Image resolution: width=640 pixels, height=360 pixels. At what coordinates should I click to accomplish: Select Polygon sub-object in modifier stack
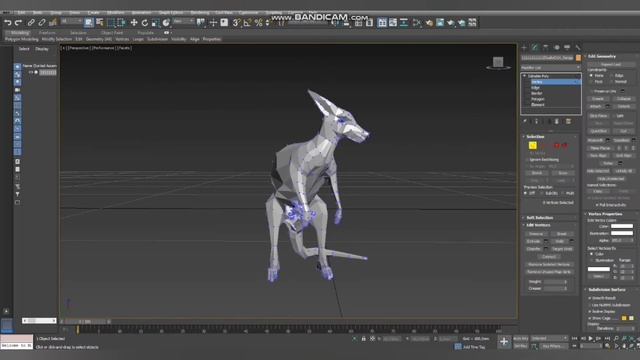[x=538, y=99]
